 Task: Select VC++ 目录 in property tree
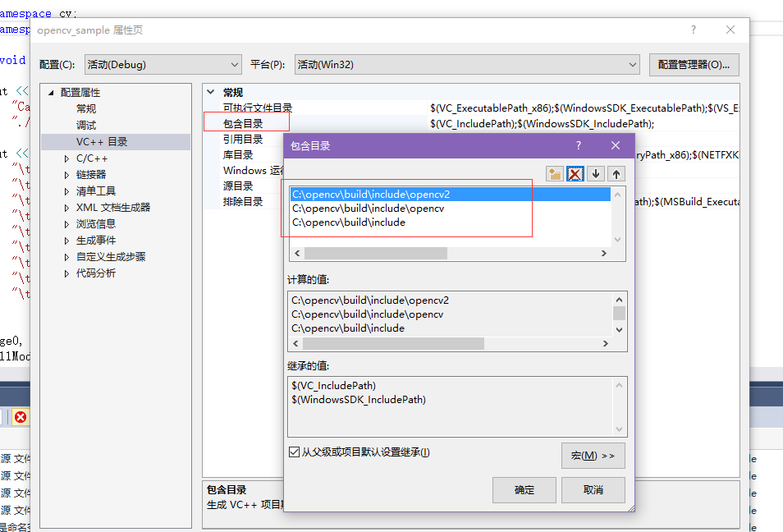click(x=102, y=142)
